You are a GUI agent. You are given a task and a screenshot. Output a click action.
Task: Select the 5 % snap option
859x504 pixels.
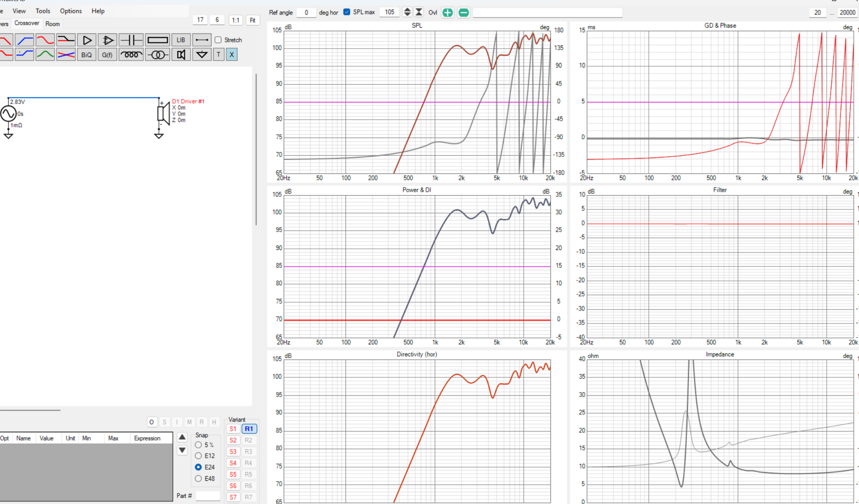click(x=198, y=445)
